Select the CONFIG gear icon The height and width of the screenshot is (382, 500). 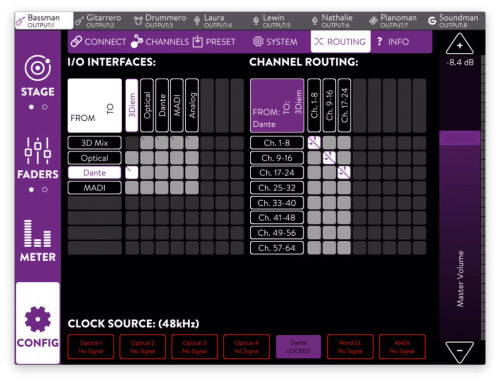pos(38,319)
